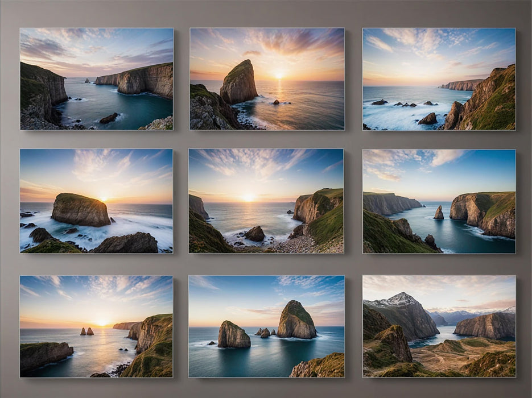Select the flat-topped rock with crashing waves photo
532x398 pixels.
96,201
